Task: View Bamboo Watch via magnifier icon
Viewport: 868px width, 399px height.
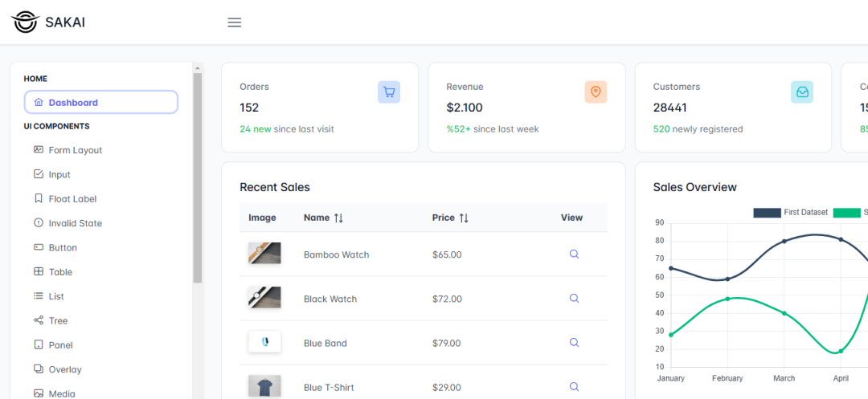Action: point(574,254)
